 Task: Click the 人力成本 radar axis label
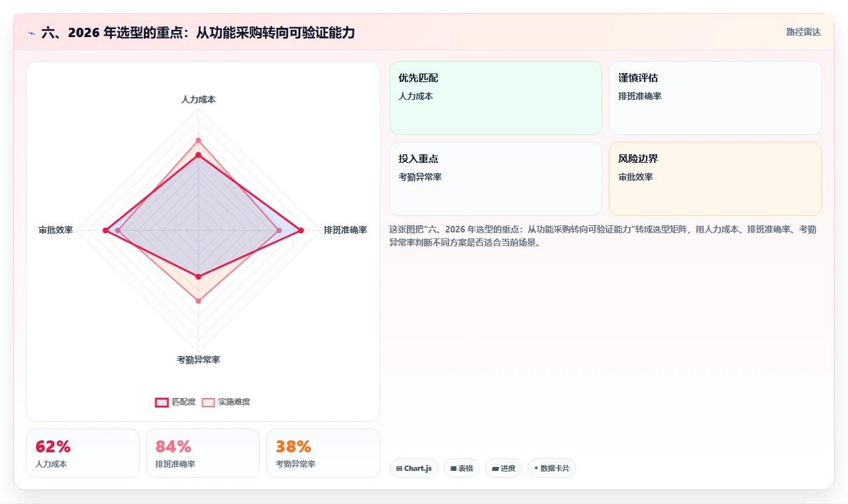pos(198,99)
